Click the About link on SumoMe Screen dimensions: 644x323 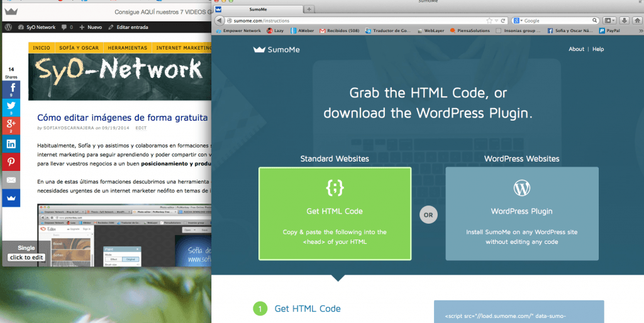pos(576,49)
